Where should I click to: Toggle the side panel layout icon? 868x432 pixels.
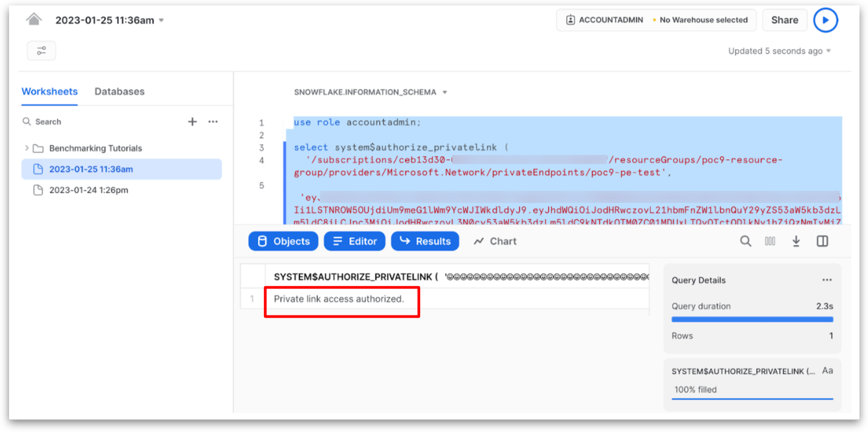click(822, 241)
